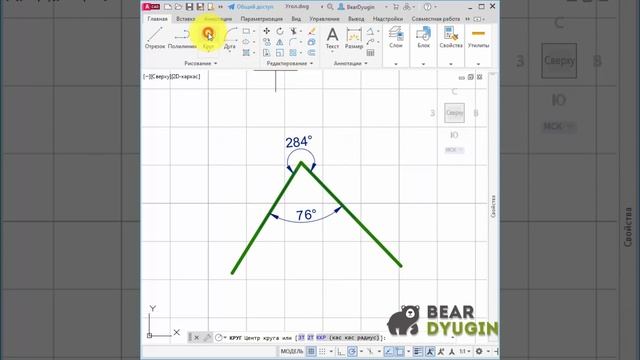The width and height of the screenshot is (640, 360).
Task: Open the Утилиты panel dropdown
Action: coord(478,64)
